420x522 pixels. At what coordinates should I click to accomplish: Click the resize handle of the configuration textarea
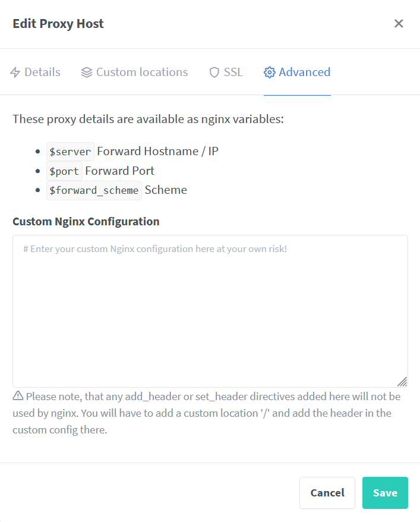pyautogui.click(x=402, y=381)
